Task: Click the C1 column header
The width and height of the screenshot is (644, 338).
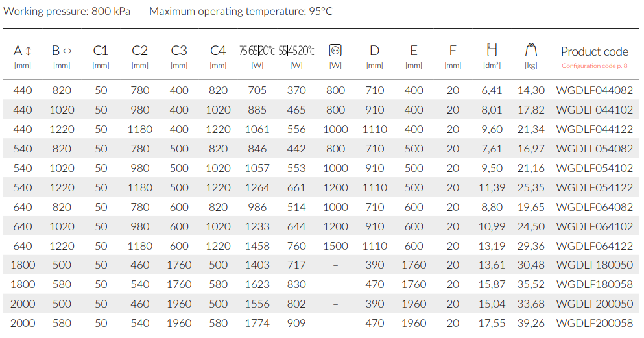Action: (101, 51)
